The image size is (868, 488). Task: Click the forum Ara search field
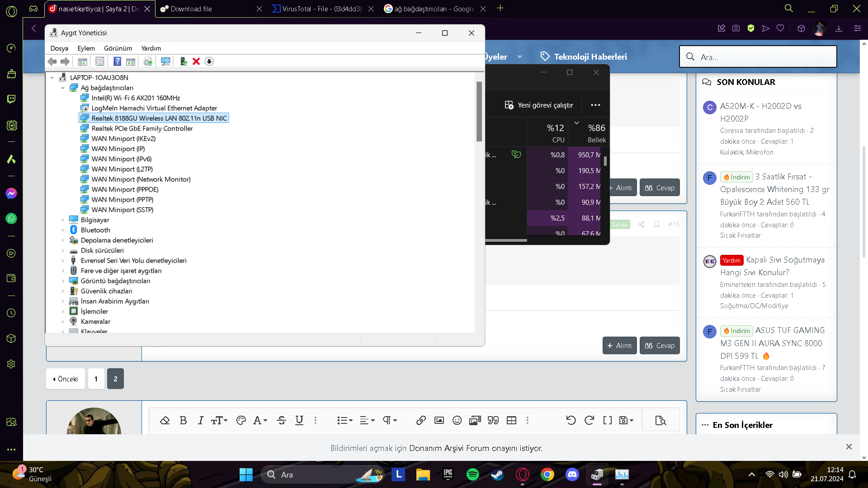point(764,57)
